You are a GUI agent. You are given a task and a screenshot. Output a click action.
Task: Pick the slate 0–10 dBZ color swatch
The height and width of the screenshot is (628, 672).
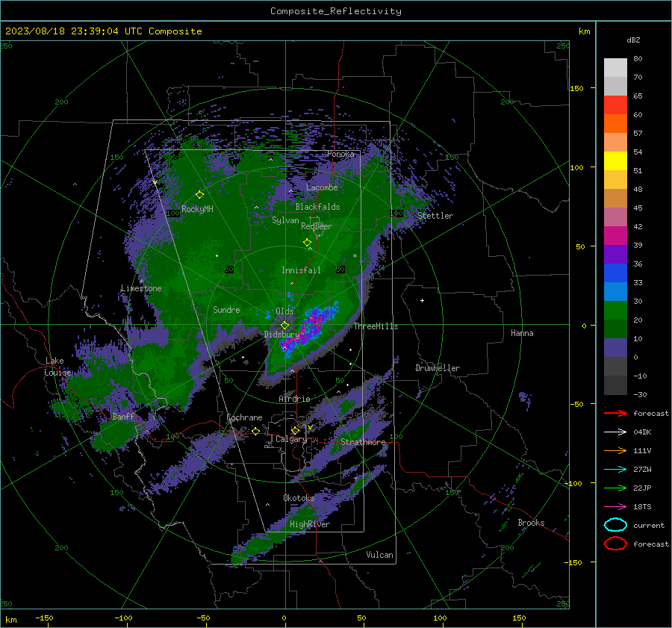(x=615, y=348)
